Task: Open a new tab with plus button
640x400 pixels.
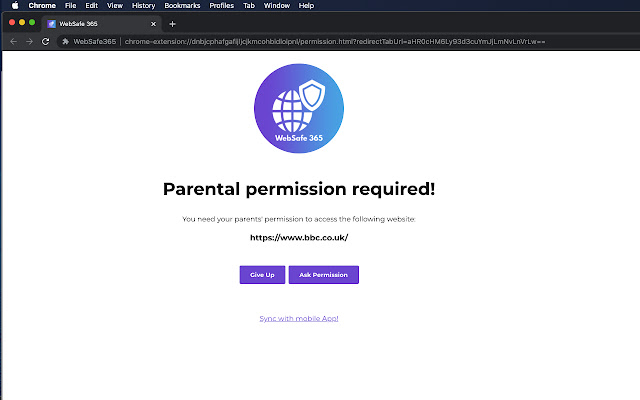Action: (x=172, y=24)
